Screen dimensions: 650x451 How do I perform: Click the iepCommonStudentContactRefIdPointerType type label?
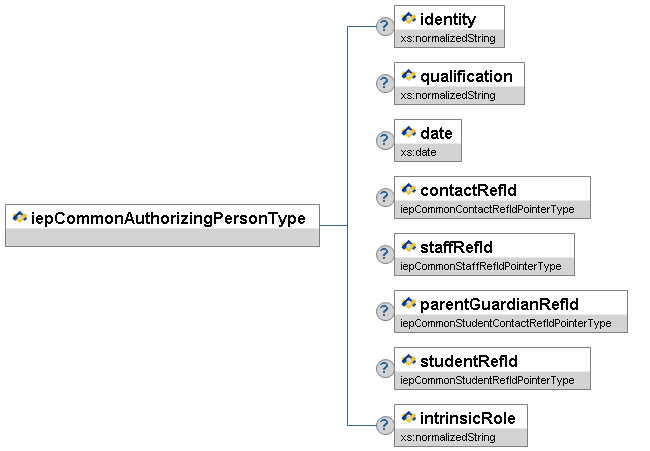tap(505, 324)
